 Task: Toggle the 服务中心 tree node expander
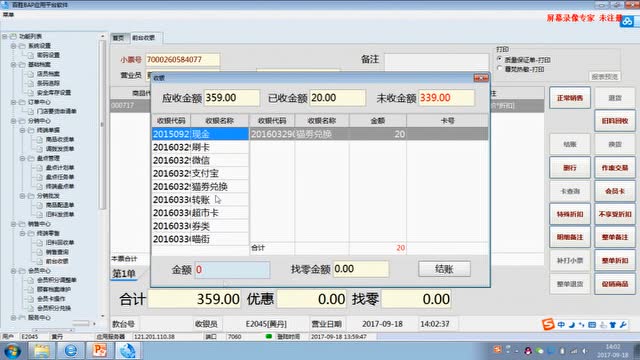[x=13, y=318]
